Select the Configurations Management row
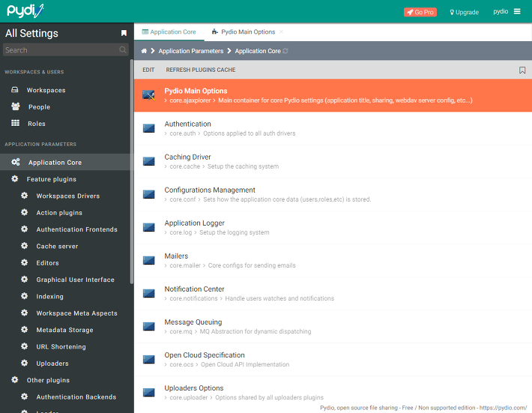The image size is (532, 413). click(x=333, y=194)
